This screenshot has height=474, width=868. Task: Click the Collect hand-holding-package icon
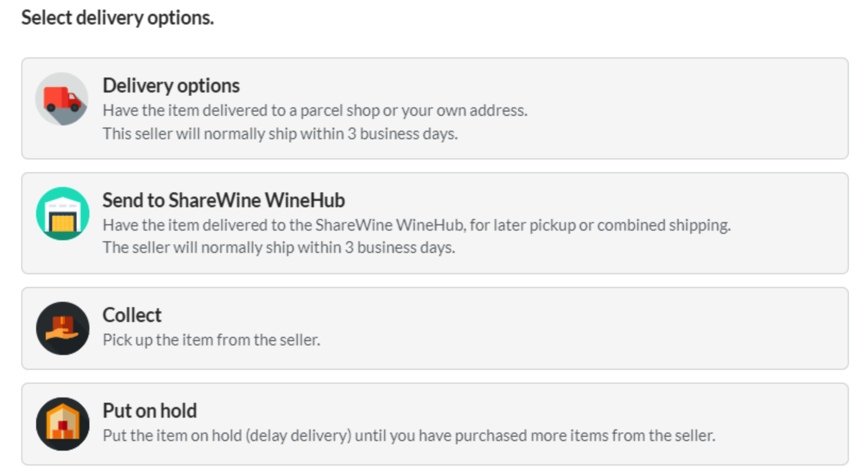pyautogui.click(x=62, y=328)
